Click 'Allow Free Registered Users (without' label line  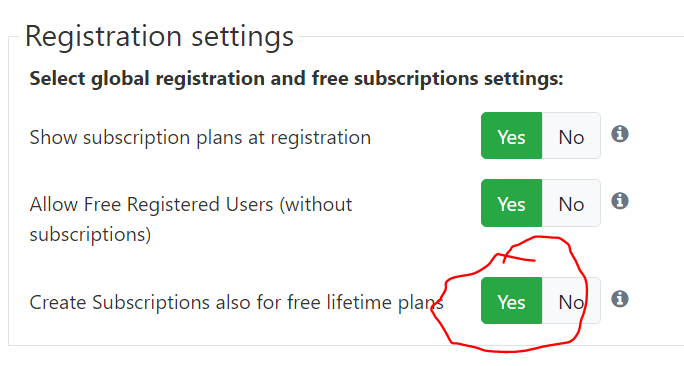(x=191, y=205)
